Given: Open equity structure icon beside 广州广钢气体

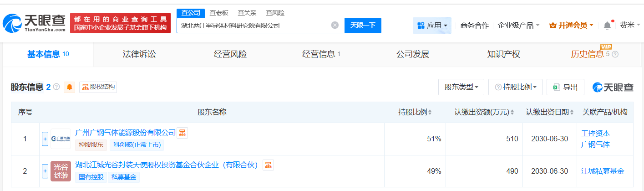Looking at the screenshot, I should point(182,133).
